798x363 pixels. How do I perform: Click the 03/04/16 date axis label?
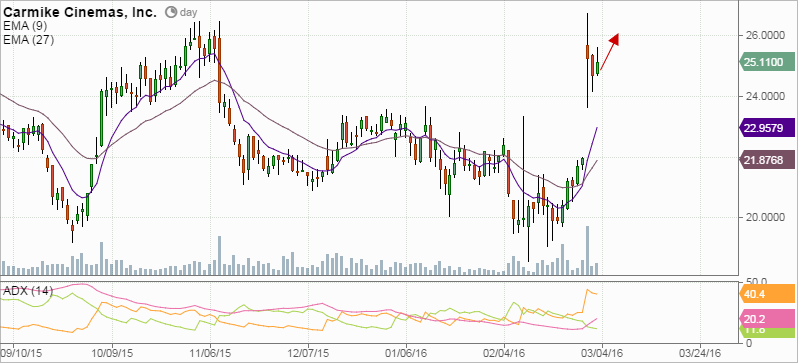(602, 352)
